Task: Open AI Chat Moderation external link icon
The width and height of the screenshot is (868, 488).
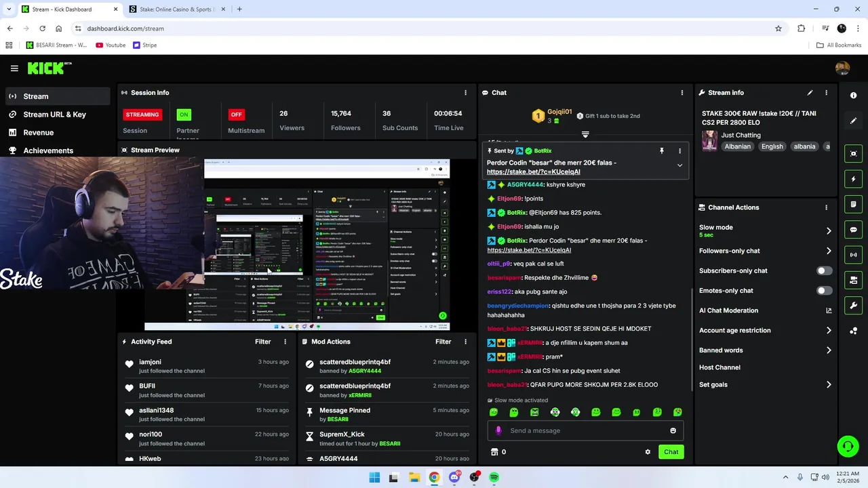Action: click(829, 310)
